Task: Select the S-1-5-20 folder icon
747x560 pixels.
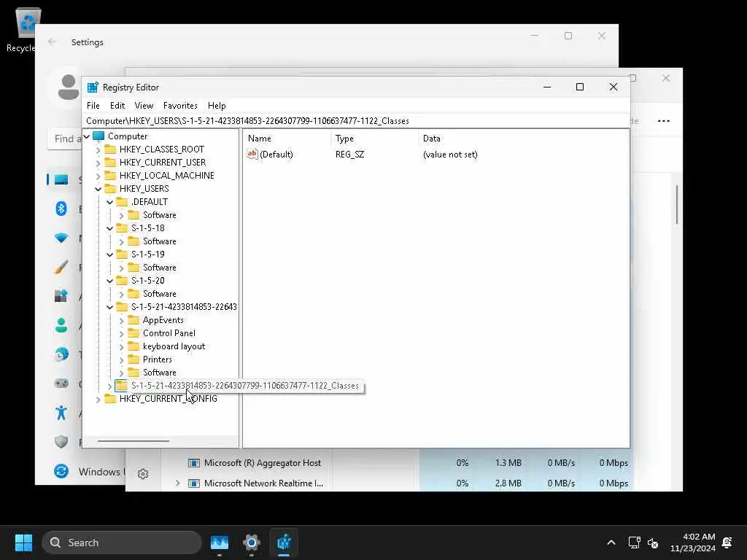Action: pos(122,281)
